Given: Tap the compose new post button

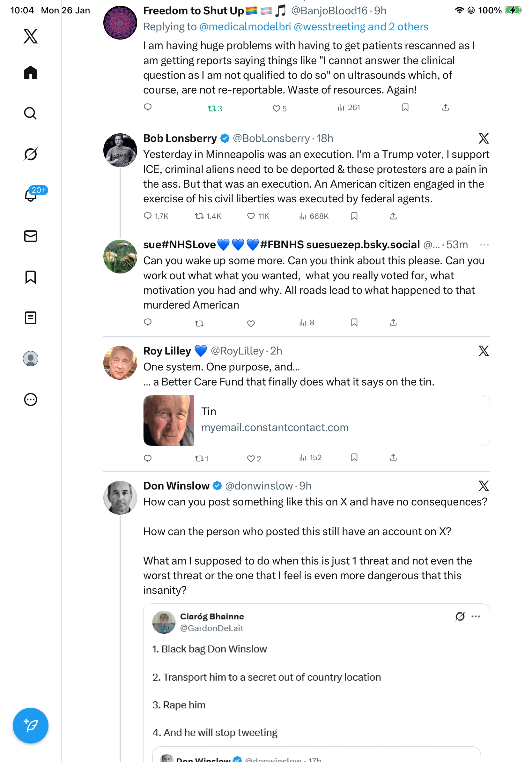Looking at the screenshot, I should (x=31, y=726).
